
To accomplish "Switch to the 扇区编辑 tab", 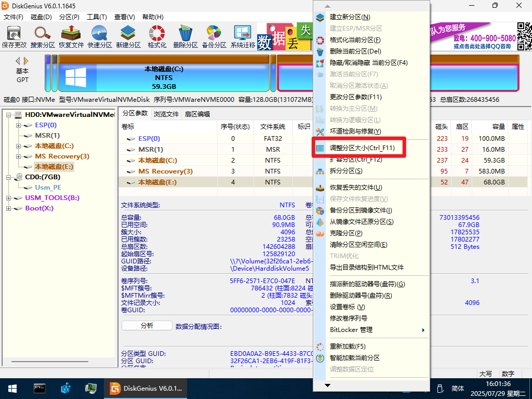I will [x=197, y=114].
